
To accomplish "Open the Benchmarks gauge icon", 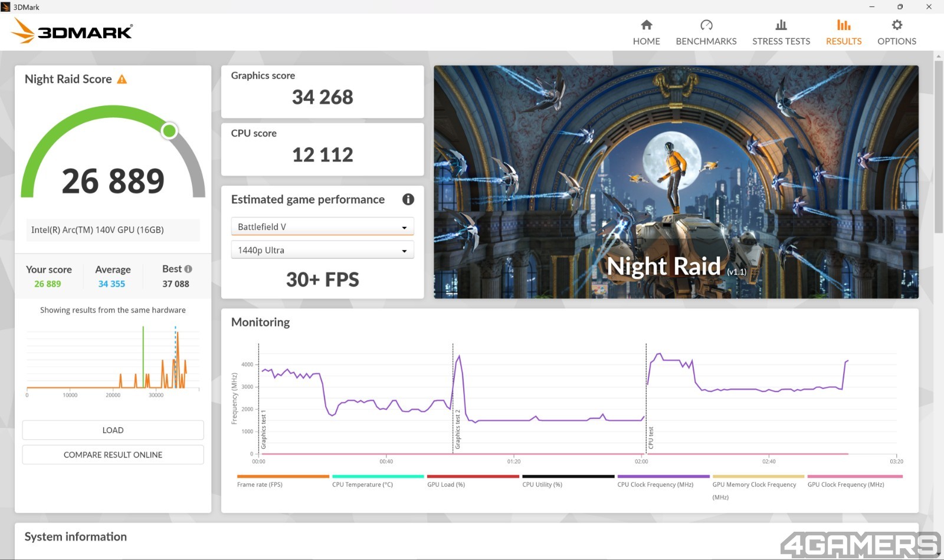I will point(706,25).
